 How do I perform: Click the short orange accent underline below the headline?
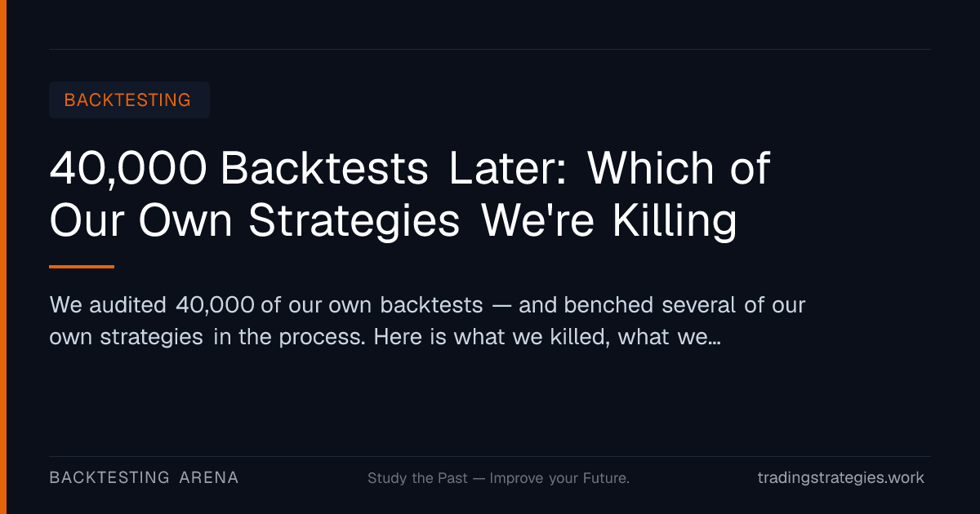(x=82, y=266)
